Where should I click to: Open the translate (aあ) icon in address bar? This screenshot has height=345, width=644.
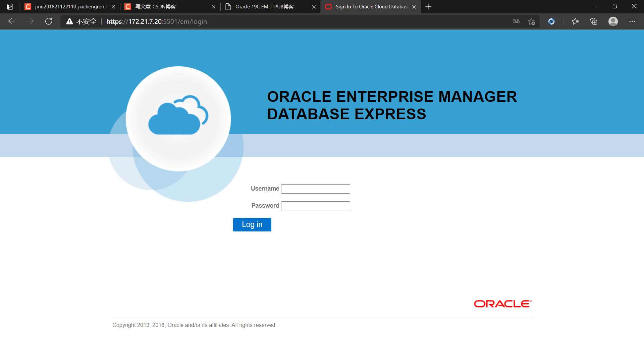tap(516, 21)
